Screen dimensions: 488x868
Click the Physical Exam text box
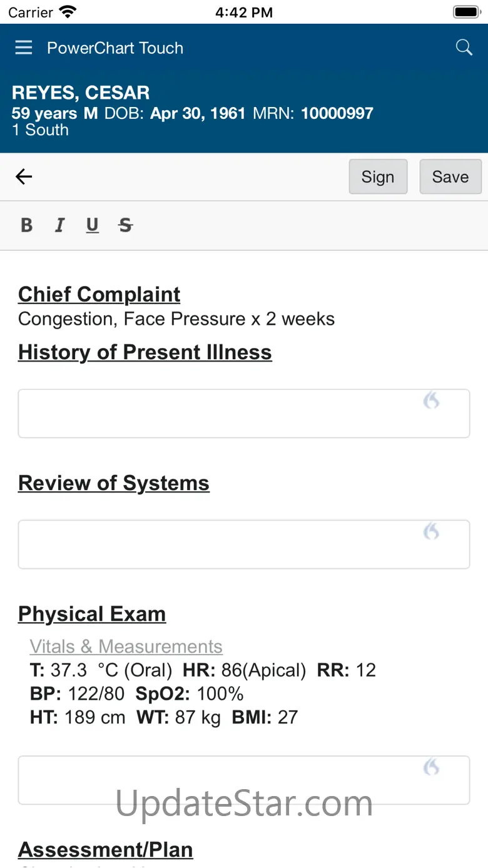[219, 780]
